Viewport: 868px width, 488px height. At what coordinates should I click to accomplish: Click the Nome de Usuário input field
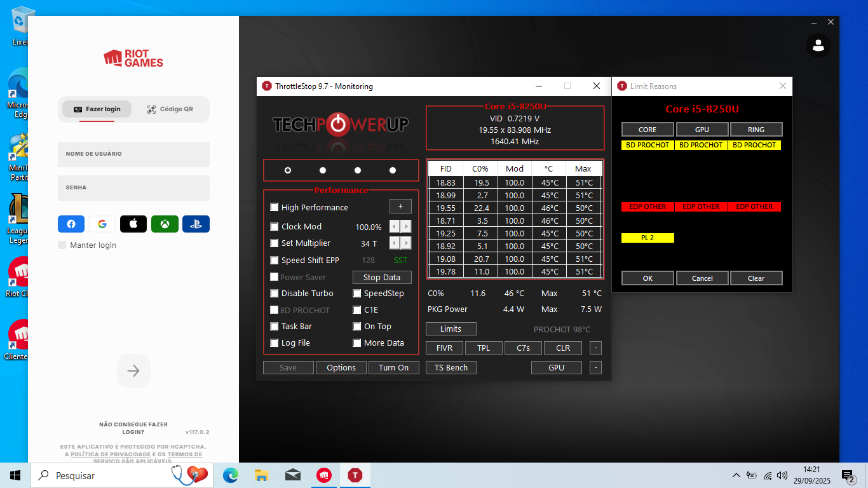(x=133, y=154)
